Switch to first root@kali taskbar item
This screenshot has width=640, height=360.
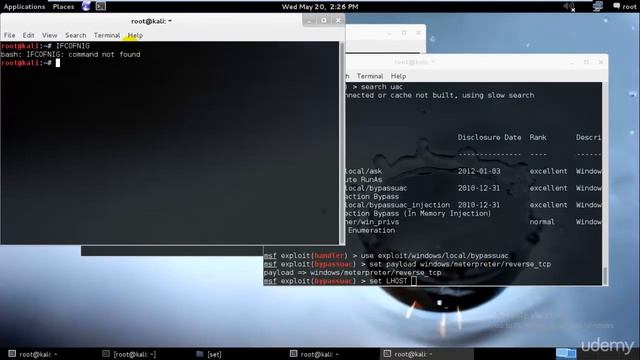coord(33,354)
